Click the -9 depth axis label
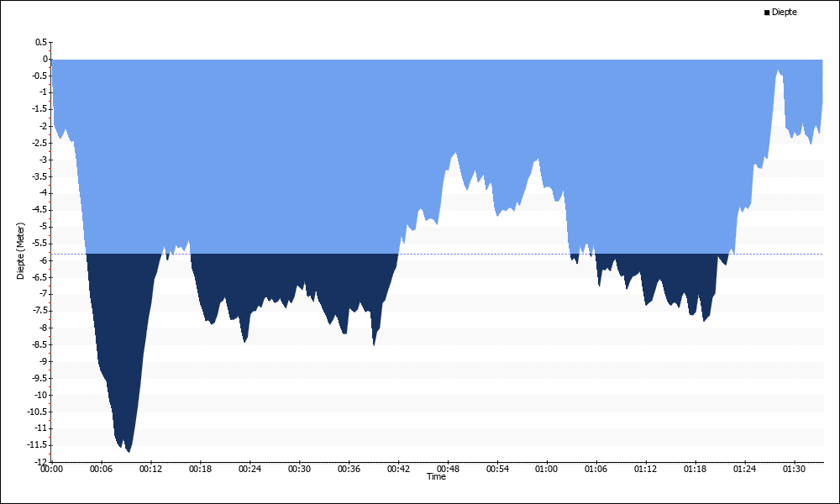Image resolution: width=840 pixels, height=504 pixels. point(43,361)
